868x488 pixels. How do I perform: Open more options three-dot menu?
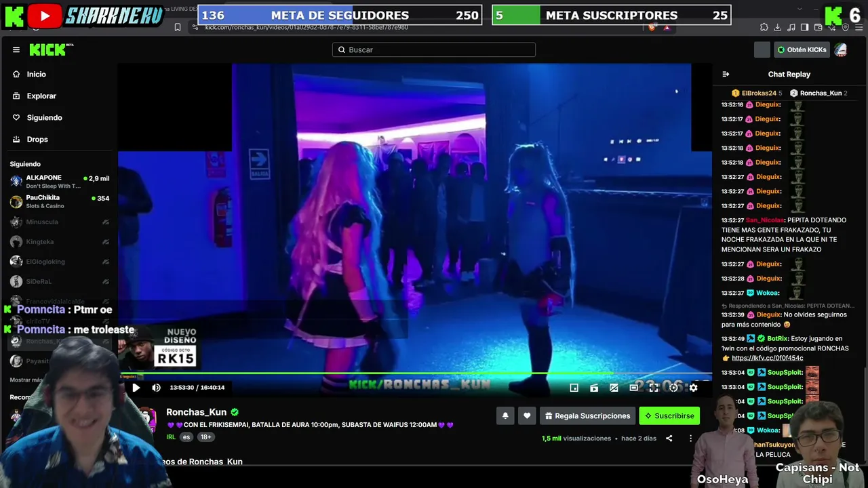(691, 439)
